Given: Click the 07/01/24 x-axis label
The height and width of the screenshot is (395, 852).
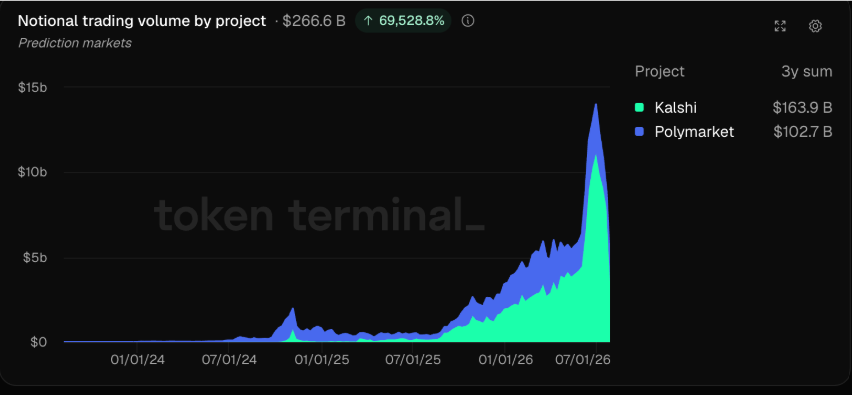Looking at the screenshot, I should pyautogui.click(x=229, y=360).
